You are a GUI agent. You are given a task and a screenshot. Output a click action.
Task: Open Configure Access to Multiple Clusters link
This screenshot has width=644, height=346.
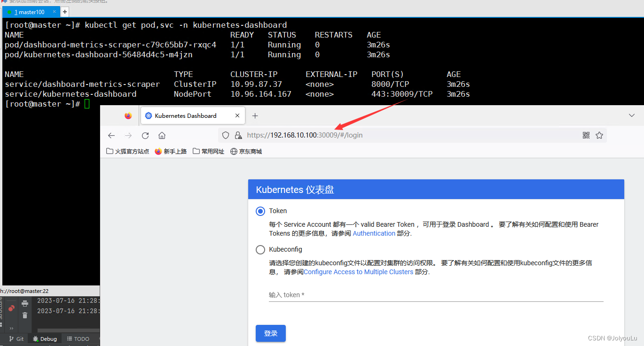358,272
